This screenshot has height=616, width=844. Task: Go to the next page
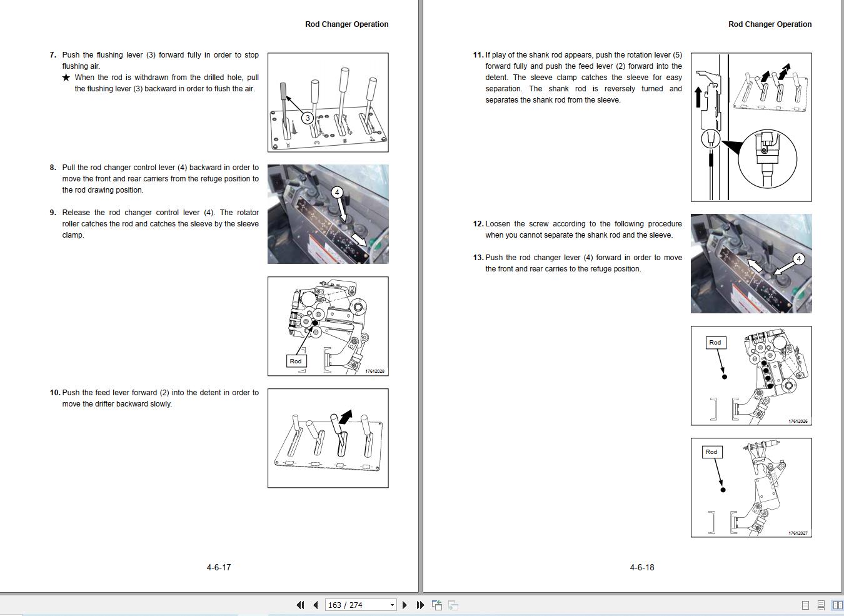[x=404, y=605]
